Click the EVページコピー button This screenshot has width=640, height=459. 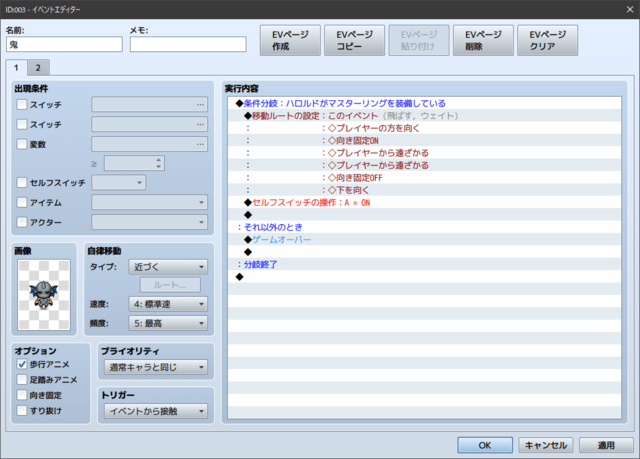click(354, 40)
